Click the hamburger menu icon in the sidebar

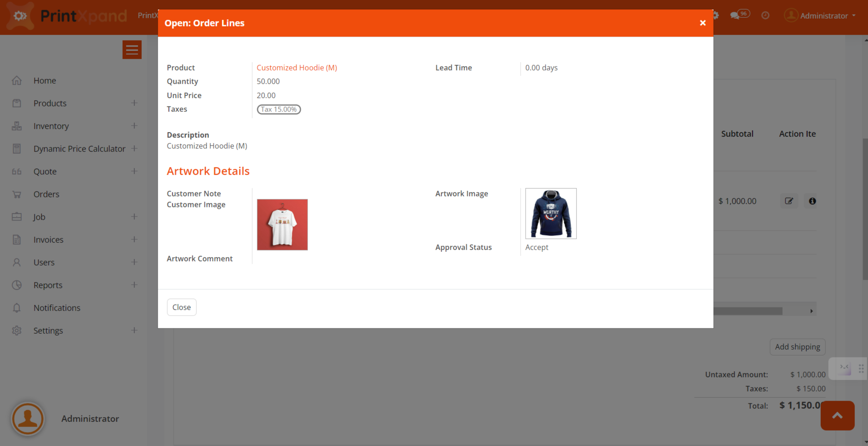point(132,50)
